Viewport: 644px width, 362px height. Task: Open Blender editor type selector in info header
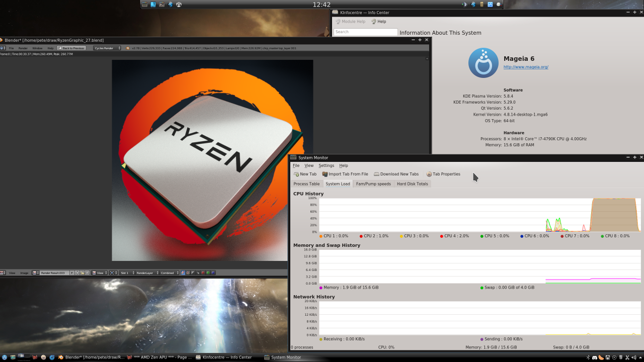point(3,48)
